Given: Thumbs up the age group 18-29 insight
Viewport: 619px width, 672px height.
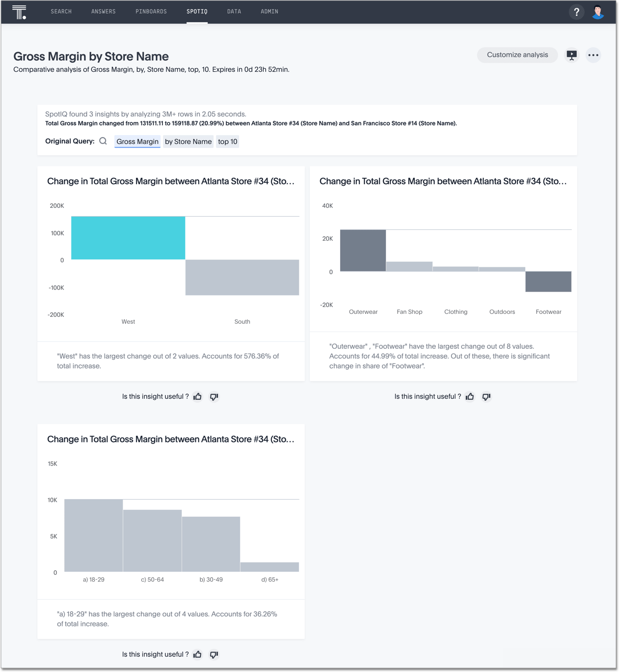Looking at the screenshot, I should pos(198,654).
